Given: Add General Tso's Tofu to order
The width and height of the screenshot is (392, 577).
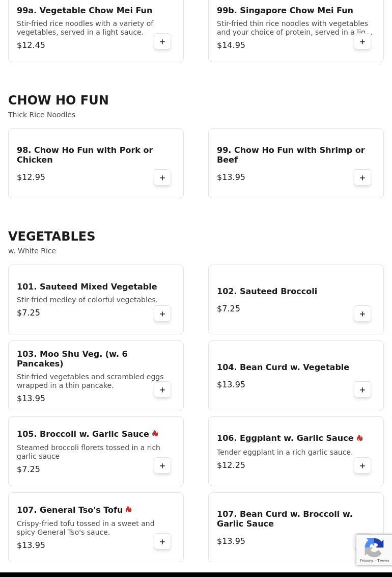Looking at the screenshot, I should coord(162,542).
